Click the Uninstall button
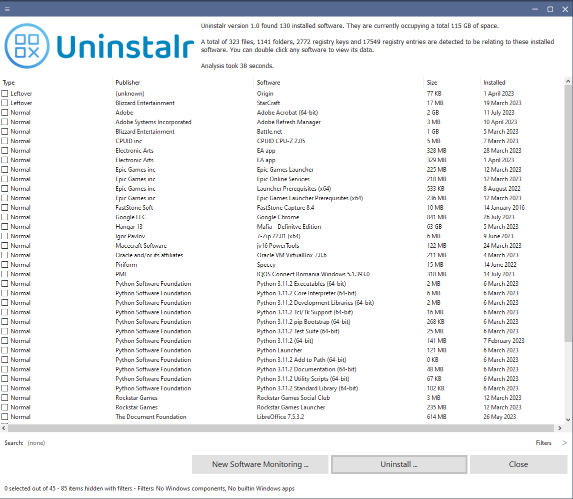The height and width of the screenshot is (499, 573). (x=399, y=464)
